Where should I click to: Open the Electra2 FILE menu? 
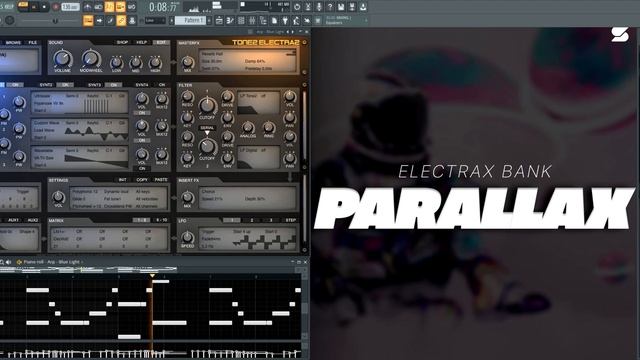[33, 42]
